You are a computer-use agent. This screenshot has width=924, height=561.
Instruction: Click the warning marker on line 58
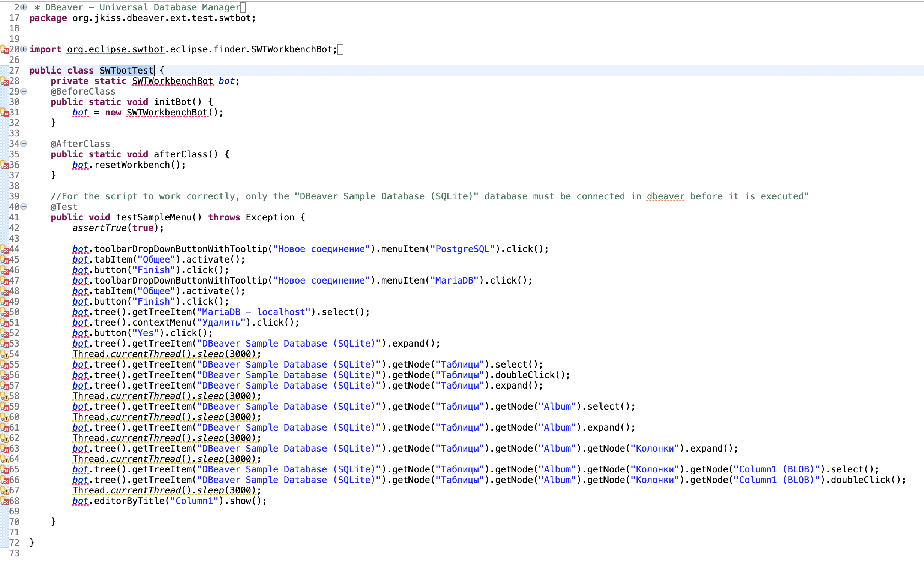[4, 396]
